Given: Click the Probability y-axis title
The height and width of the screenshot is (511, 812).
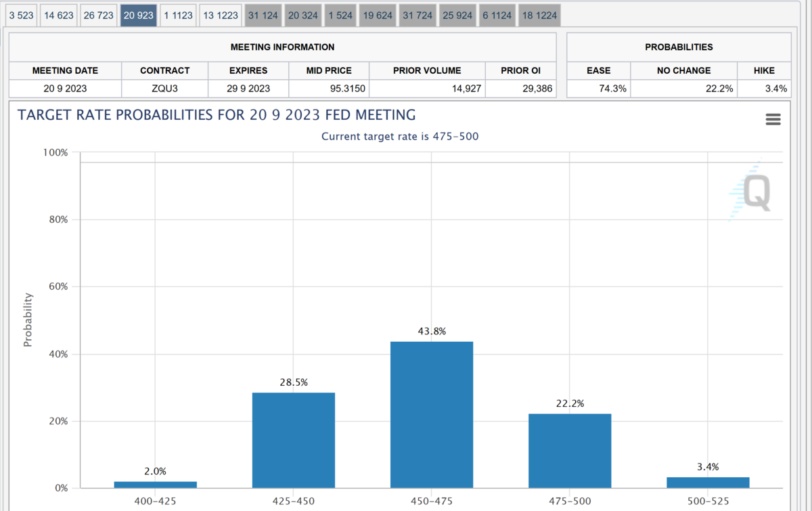Looking at the screenshot, I should tap(28, 320).
